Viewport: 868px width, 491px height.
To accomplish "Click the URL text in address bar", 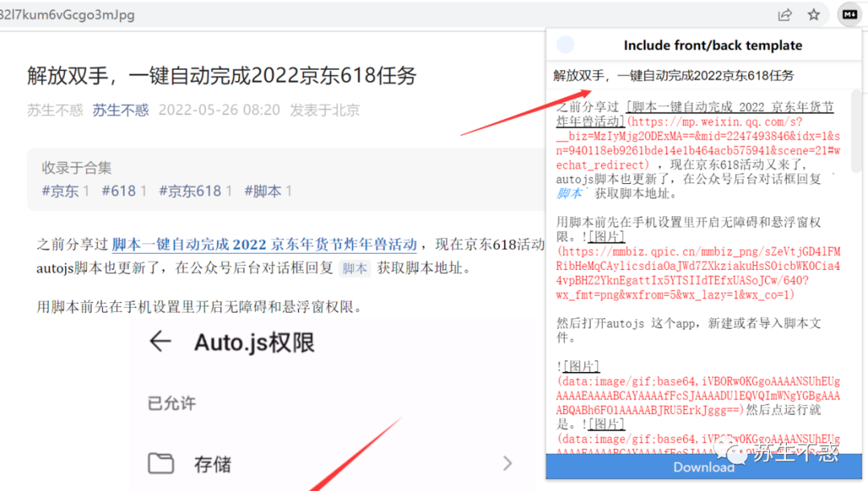I will [x=68, y=15].
